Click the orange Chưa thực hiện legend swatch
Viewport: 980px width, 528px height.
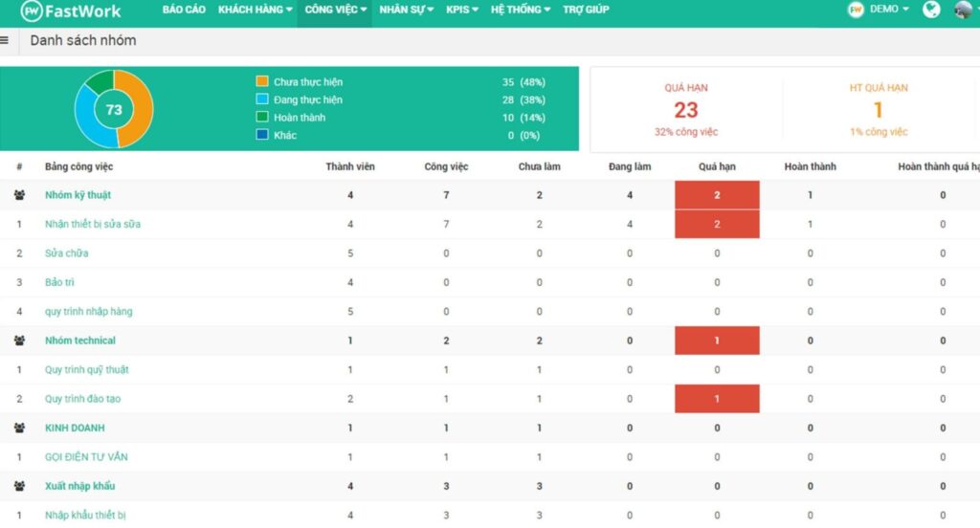[262, 82]
